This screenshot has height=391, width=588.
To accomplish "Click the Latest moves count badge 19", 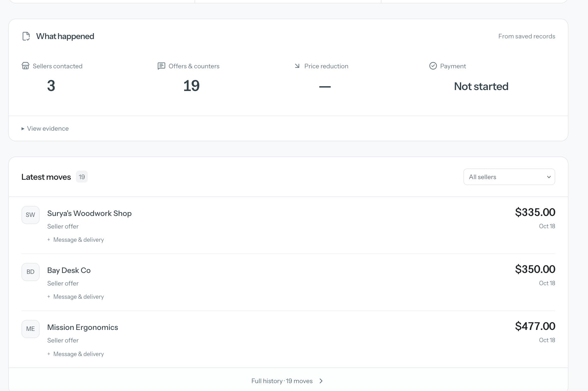I will [82, 177].
